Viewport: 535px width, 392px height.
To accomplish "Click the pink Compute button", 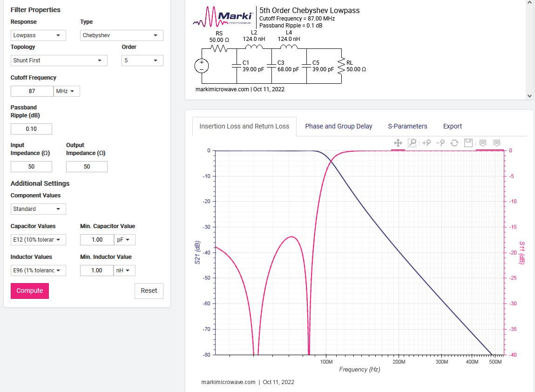I will point(30,291).
